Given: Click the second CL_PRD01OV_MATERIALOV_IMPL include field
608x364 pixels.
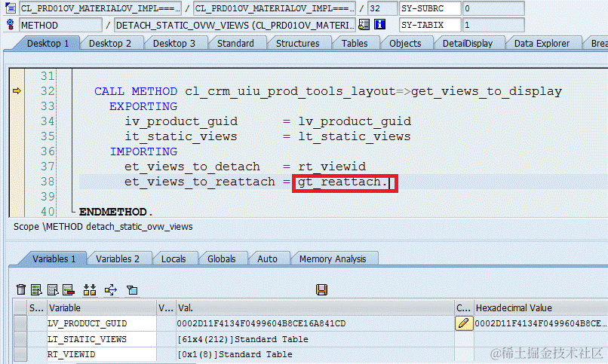Looking at the screenshot, I should (274, 8).
